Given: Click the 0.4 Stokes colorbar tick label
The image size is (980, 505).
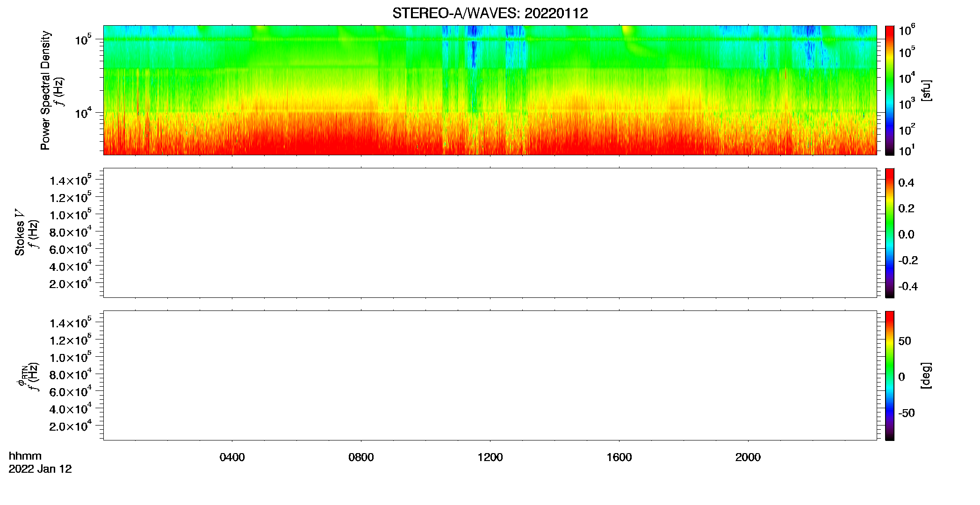Looking at the screenshot, I should click(x=906, y=183).
